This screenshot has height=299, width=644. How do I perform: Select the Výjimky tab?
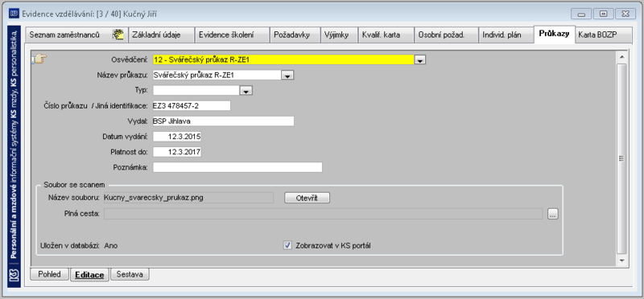click(338, 35)
